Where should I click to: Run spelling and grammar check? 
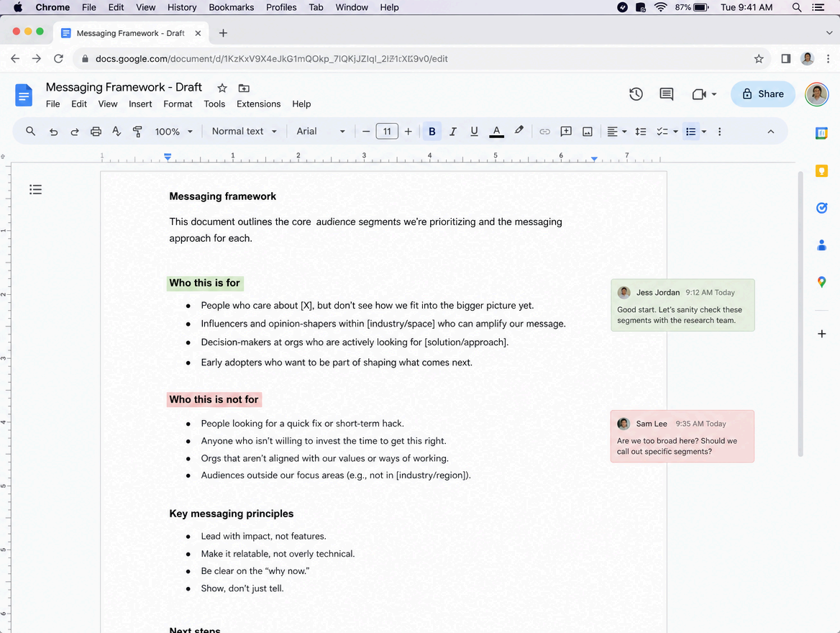pyautogui.click(x=117, y=132)
